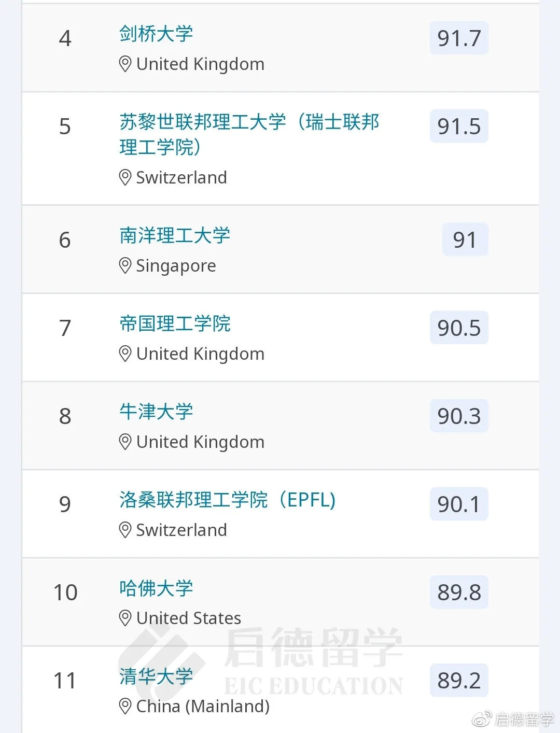Image resolution: width=560 pixels, height=733 pixels.
Task: Click location pin next to China (Mainland)
Action: [x=125, y=706]
